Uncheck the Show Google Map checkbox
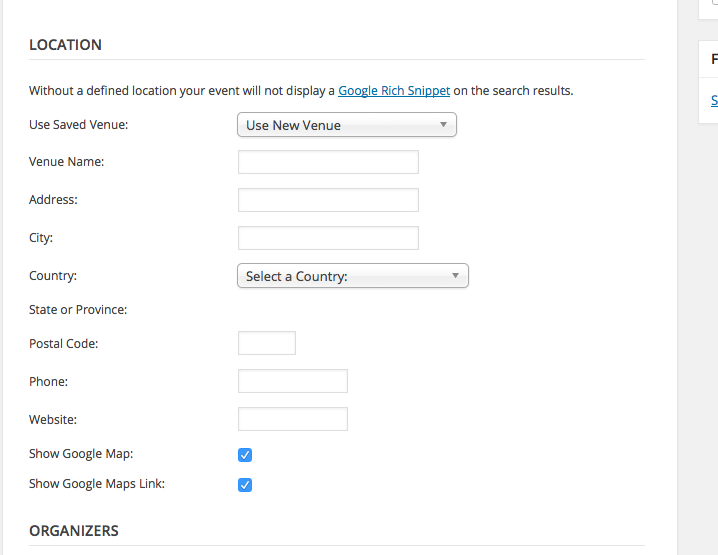The width and height of the screenshot is (718, 555). (245, 455)
